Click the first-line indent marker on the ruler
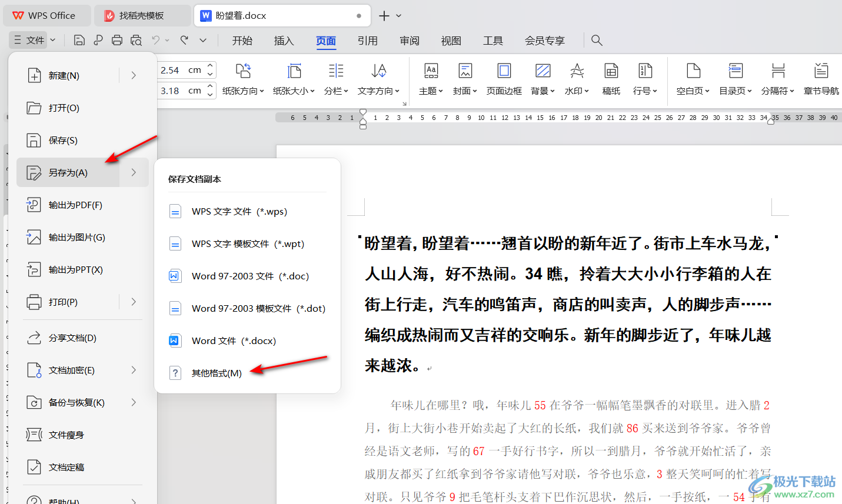842x504 pixels. [x=363, y=112]
